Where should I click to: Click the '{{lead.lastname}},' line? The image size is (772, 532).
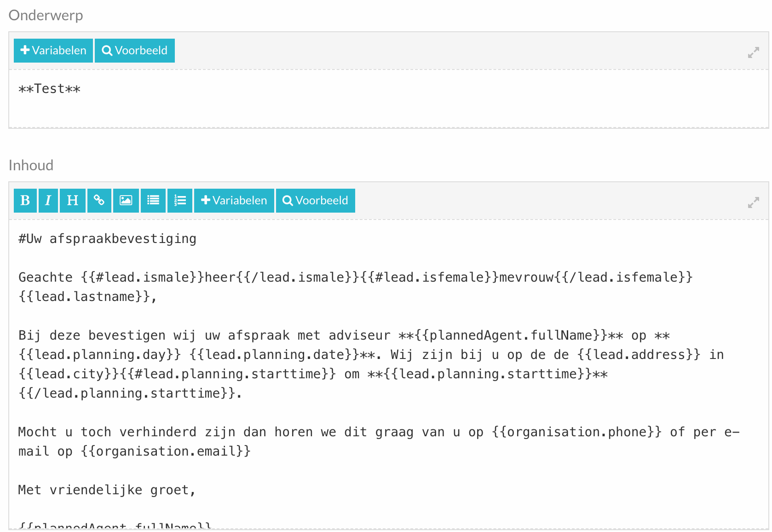point(87,297)
